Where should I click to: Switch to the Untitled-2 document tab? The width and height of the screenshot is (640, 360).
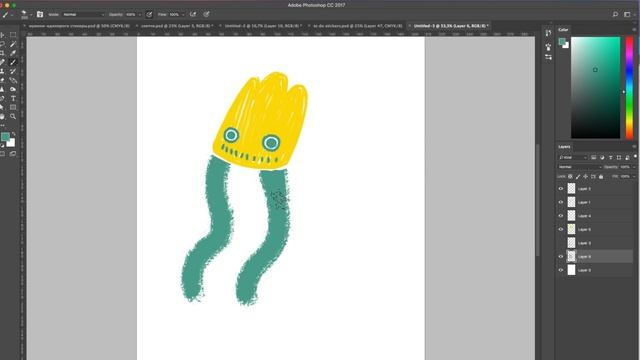click(x=263, y=26)
